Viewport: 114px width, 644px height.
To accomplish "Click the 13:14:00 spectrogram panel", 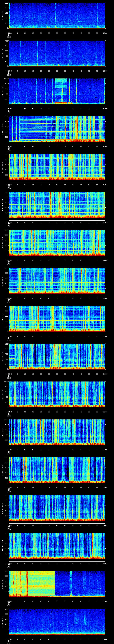I will (x=57, y=16).
